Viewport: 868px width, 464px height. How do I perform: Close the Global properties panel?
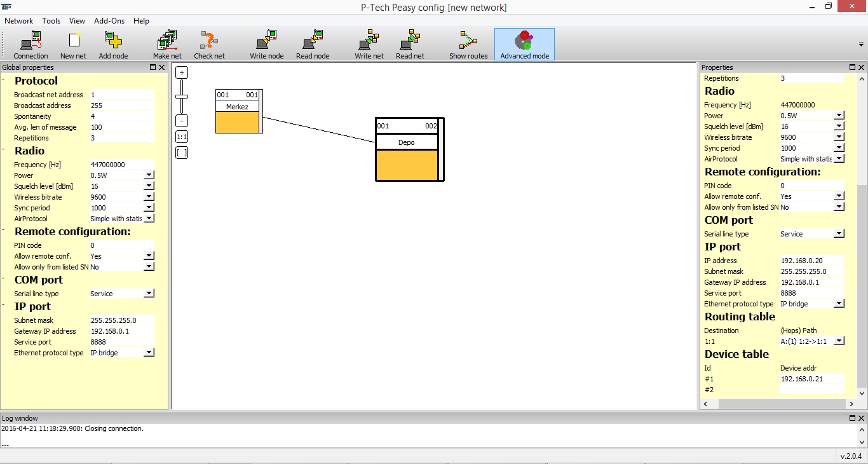pyautogui.click(x=162, y=67)
